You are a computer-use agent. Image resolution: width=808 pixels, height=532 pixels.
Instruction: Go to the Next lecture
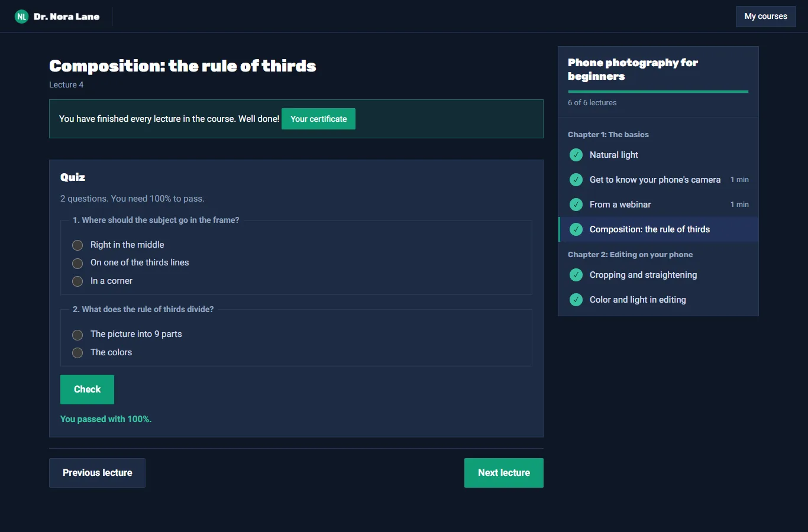coord(504,473)
